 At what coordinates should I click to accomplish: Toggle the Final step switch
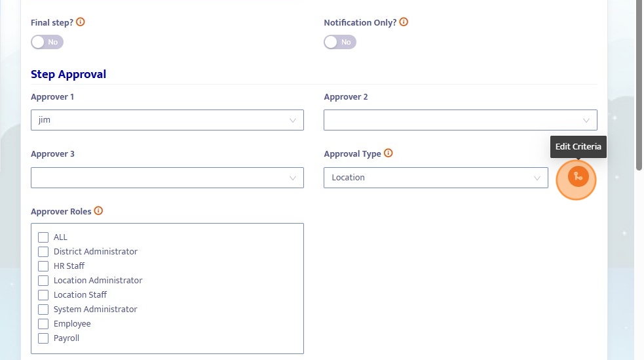[47, 42]
